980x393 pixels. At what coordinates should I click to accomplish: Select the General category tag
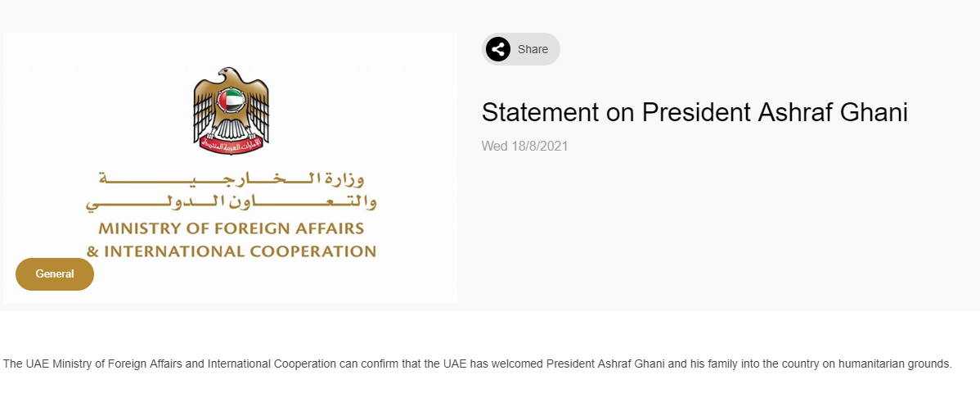pyautogui.click(x=55, y=274)
